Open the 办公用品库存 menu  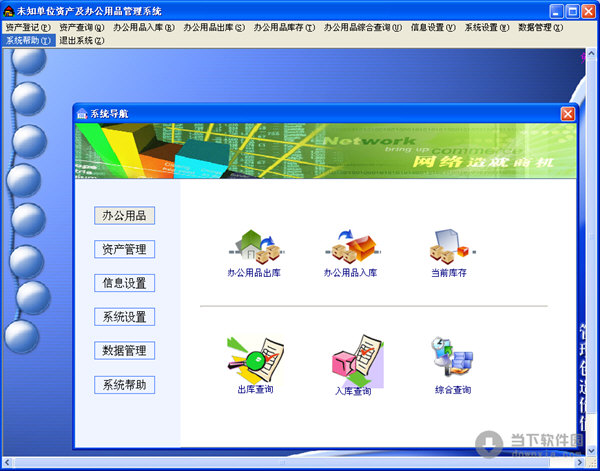point(284,28)
